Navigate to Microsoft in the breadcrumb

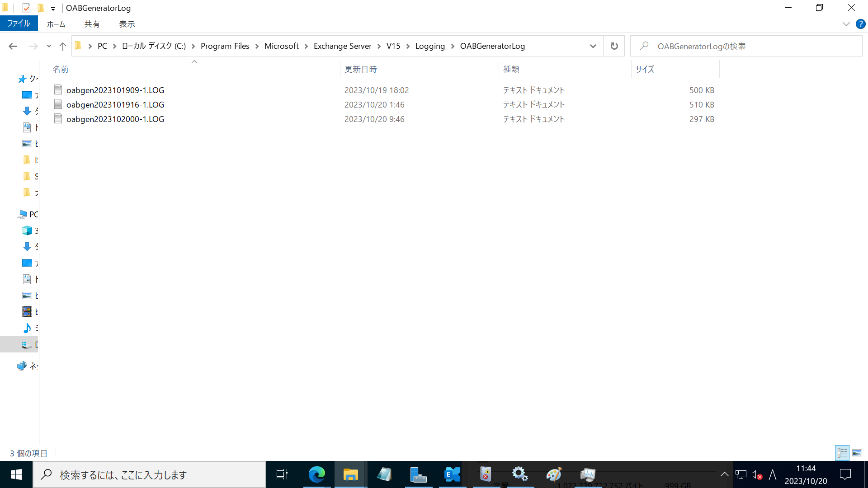point(282,46)
